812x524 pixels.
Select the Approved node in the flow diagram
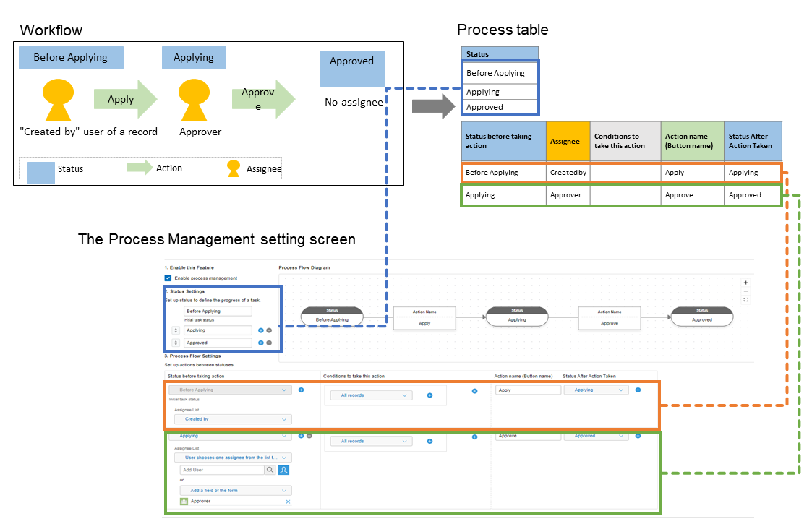[701, 317]
